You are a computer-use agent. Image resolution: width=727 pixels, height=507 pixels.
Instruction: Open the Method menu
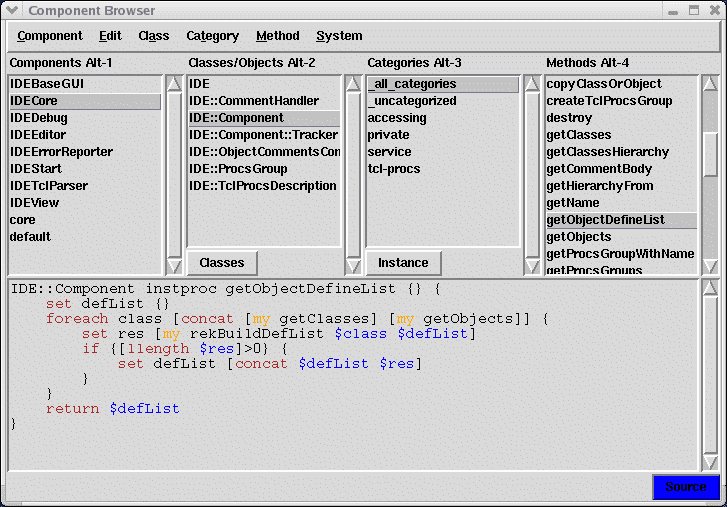(277, 36)
